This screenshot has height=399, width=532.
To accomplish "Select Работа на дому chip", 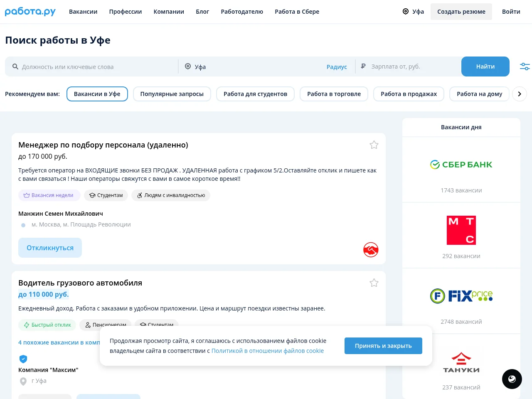I will pyautogui.click(x=480, y=94).
